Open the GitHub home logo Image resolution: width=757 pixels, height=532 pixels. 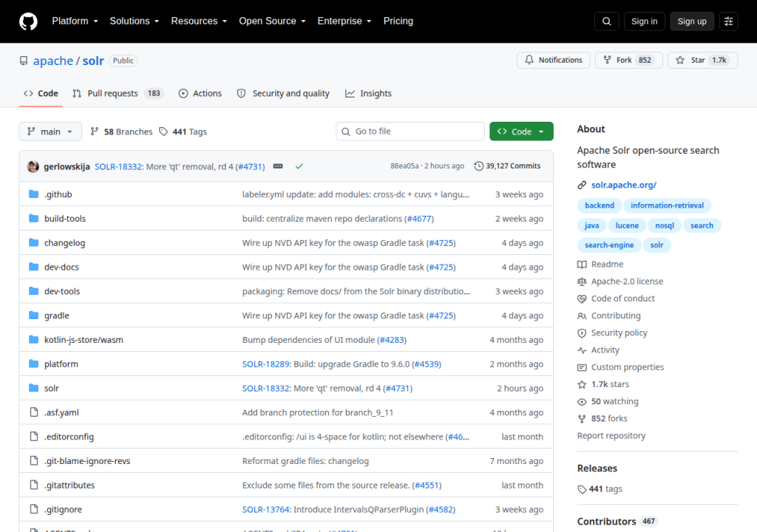pos(28,21)
